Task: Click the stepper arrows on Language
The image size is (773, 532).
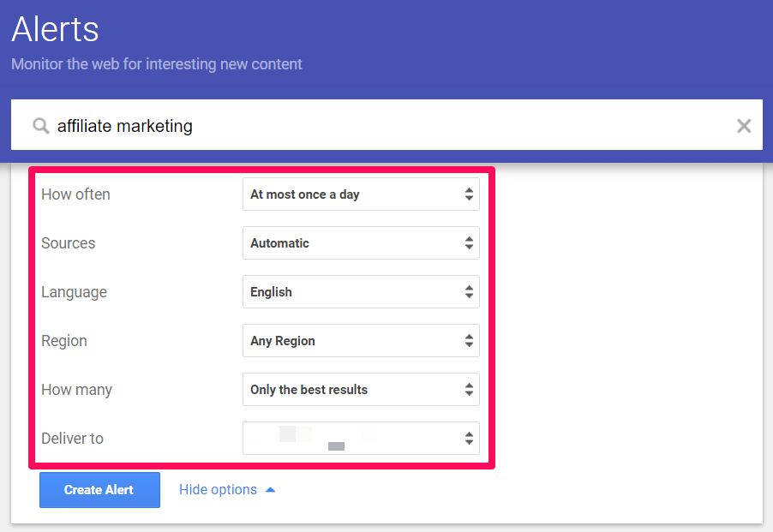Action: click(469, 292)
